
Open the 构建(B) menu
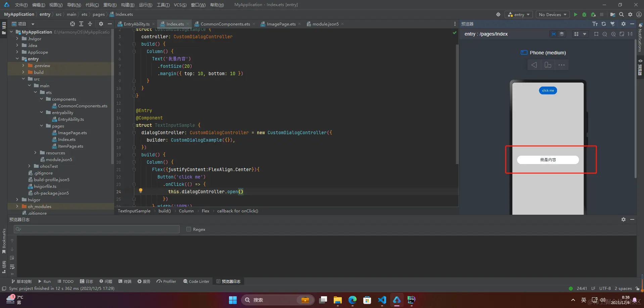tap(128, 5)
